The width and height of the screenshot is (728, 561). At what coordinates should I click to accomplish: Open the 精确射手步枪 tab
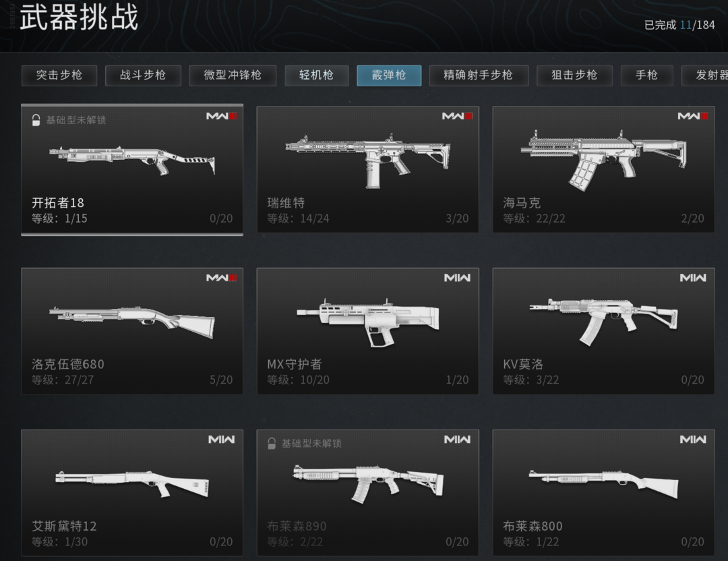pos(479,76)
